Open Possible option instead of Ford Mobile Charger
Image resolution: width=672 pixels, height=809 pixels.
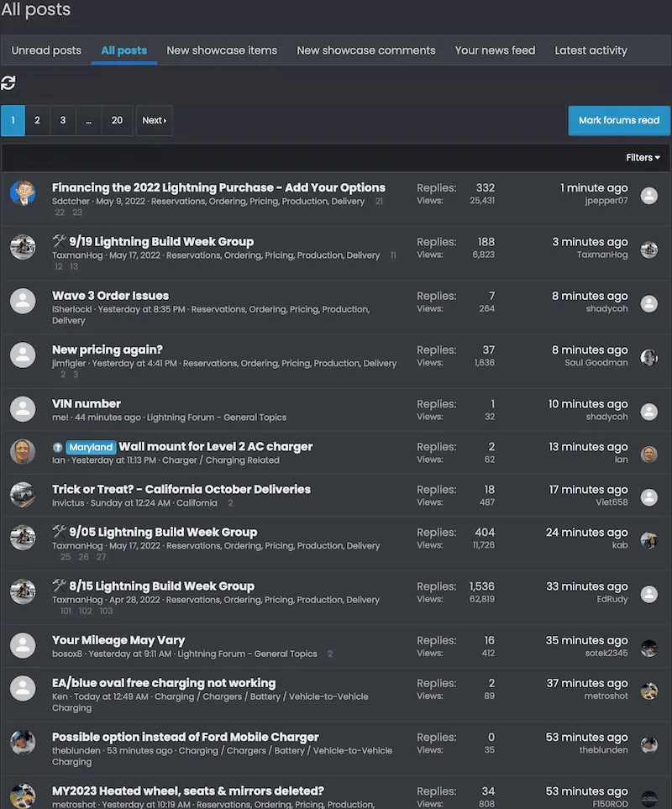click(x=185, y=738)
